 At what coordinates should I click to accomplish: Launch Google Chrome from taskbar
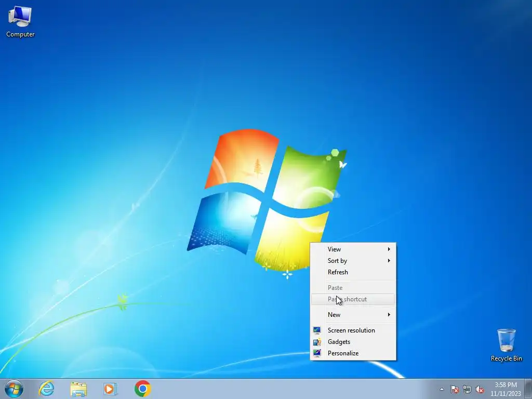pos(142,389)
